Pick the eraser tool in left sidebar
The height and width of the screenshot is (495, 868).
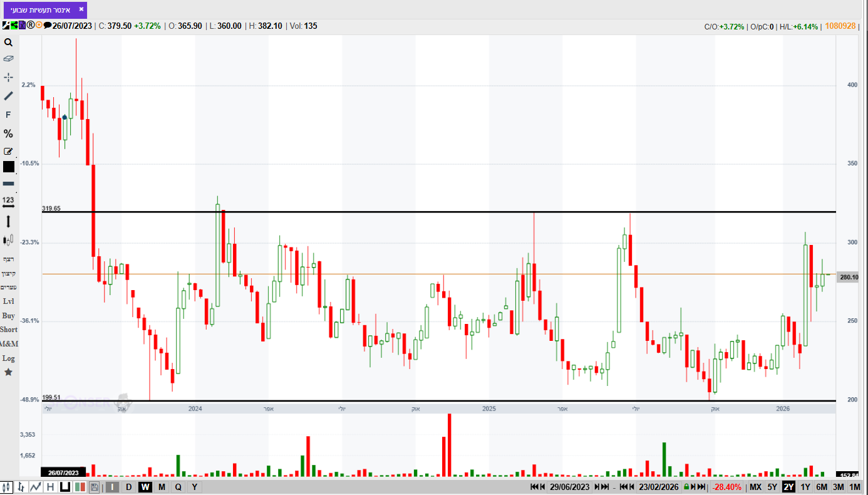[x=8, y=58]
